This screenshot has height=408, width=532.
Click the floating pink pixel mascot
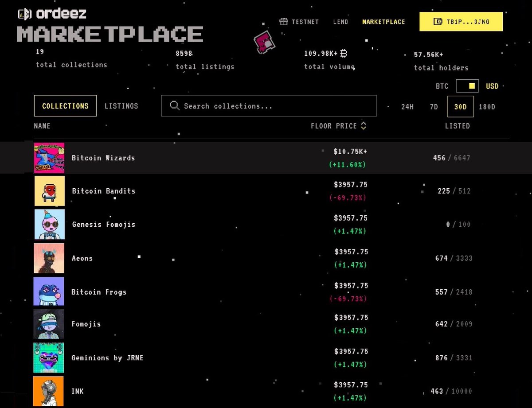[x=264, y=42]
